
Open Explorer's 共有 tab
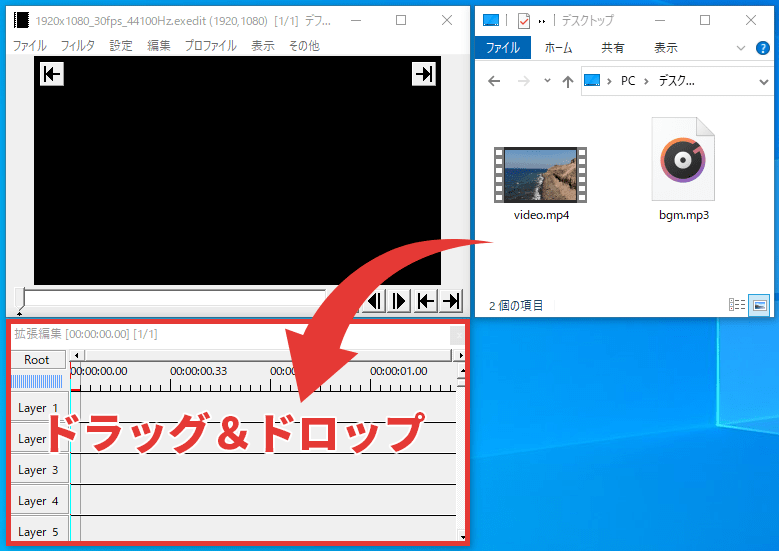[x=613, y=48]
